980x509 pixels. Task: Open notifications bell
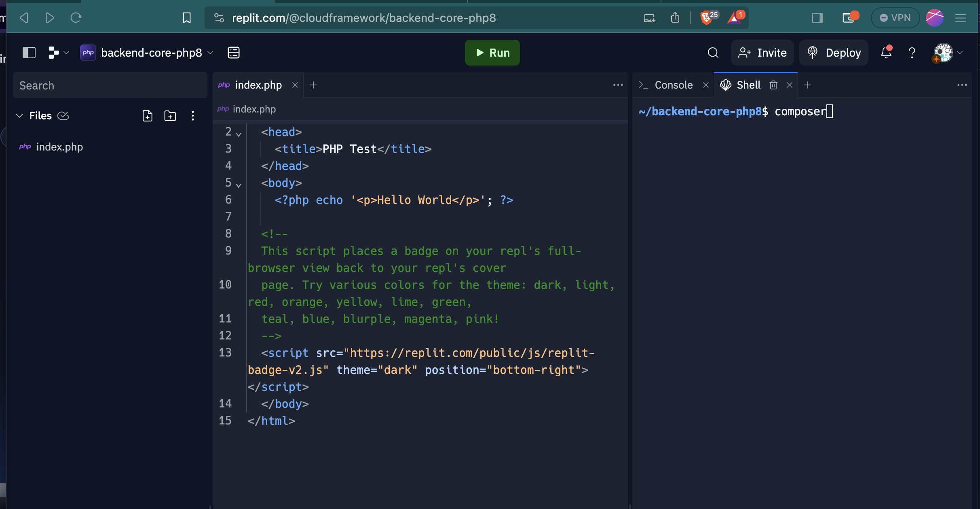point(886,53)
